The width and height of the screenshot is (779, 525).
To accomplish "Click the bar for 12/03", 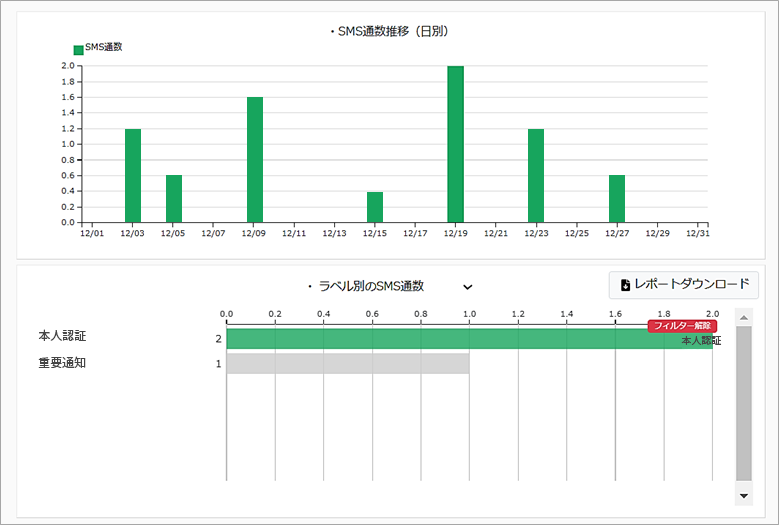I will 133,175.
